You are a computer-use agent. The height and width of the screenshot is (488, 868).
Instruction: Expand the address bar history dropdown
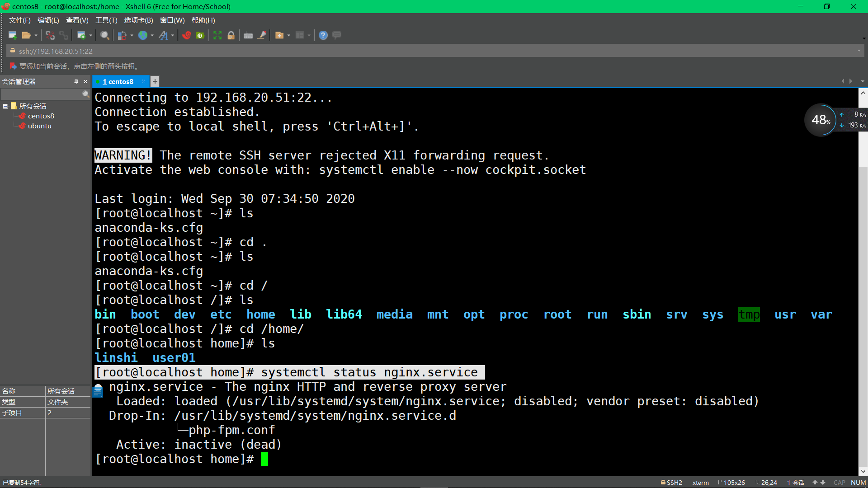[859, 51]
